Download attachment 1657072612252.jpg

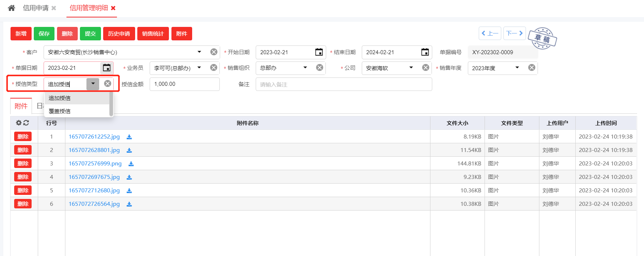tap(129, 137)
